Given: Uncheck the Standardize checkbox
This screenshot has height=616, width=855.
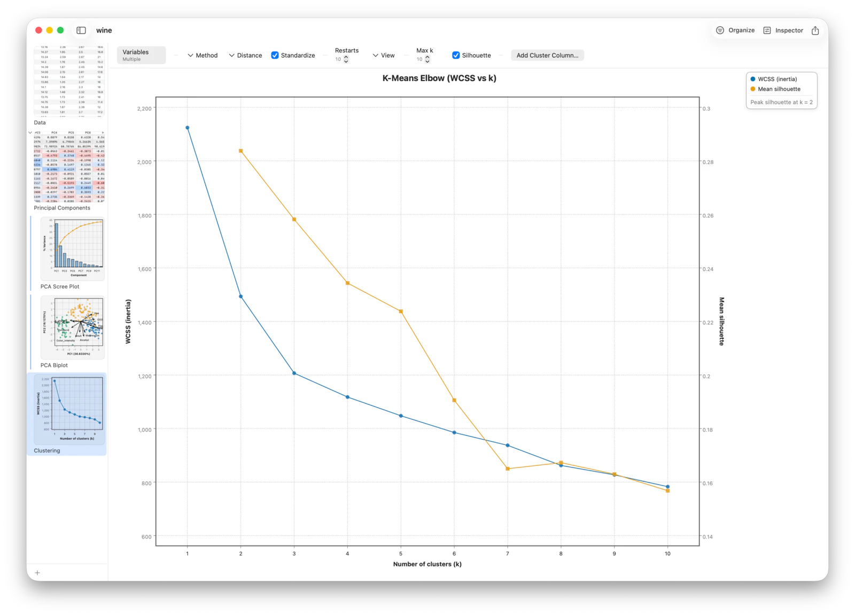Looking at the screenshot, I should [x=275, y=55].
